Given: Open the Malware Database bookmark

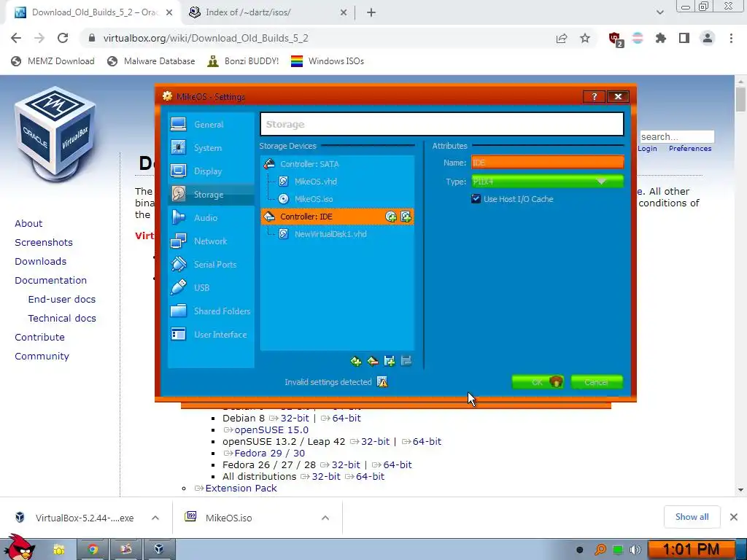Looking at the screenshot, I should click(152, 61).
